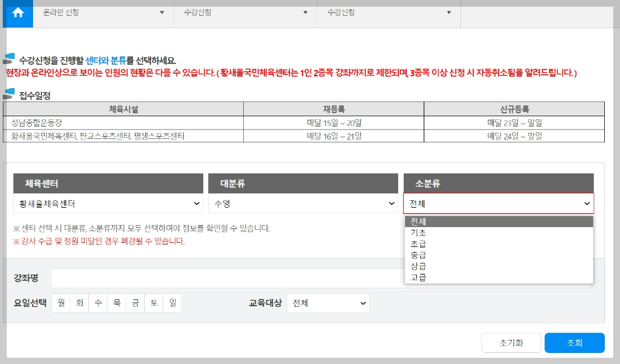
Task: Select the 매달 15일 ~ 20일 cell
Action: (333, 122)
